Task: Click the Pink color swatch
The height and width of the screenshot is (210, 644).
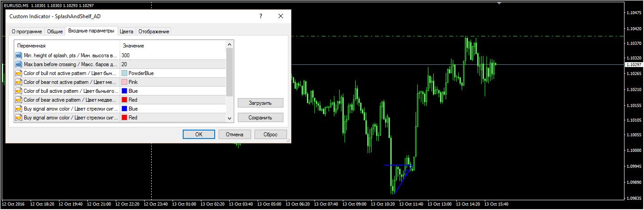Action: click(124, 82)
